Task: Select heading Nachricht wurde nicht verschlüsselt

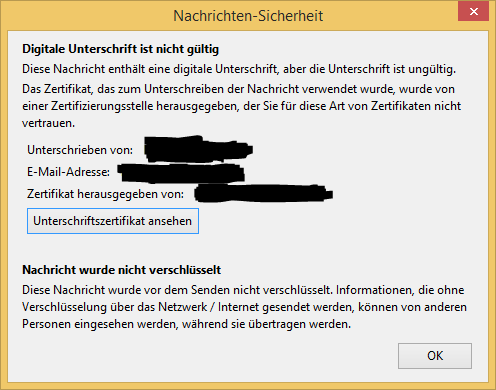Action: [121, 270]
